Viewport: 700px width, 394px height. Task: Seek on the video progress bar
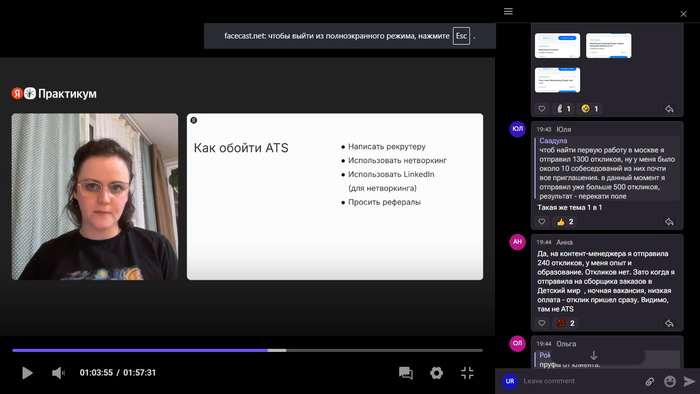coord(247,350)
